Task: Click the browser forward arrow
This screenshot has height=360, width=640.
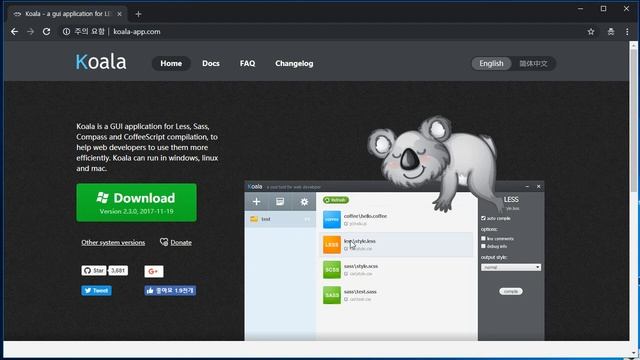Action: pyautogui.click(x=31, y=31)
